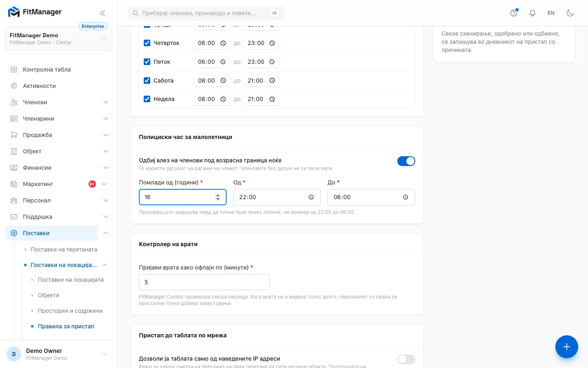Click the blue plus floating button
This screenshot has width=588, height=368.
[x=567, y=347]
